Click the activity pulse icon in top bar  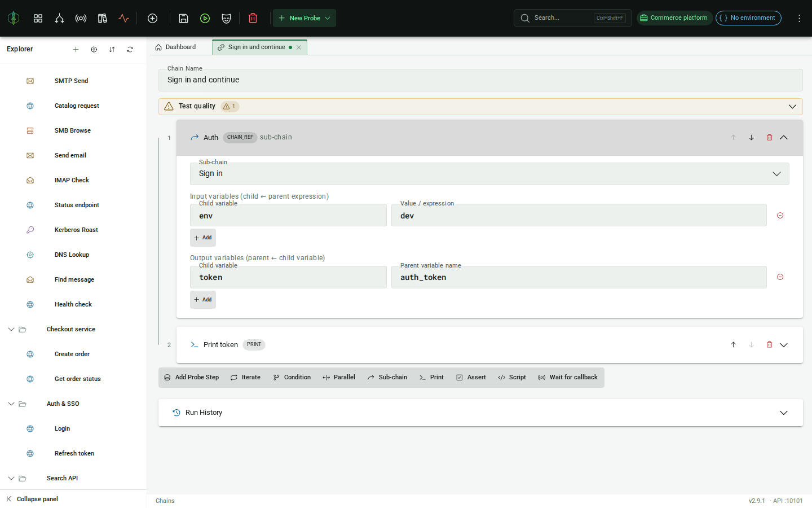click(123, 18)
